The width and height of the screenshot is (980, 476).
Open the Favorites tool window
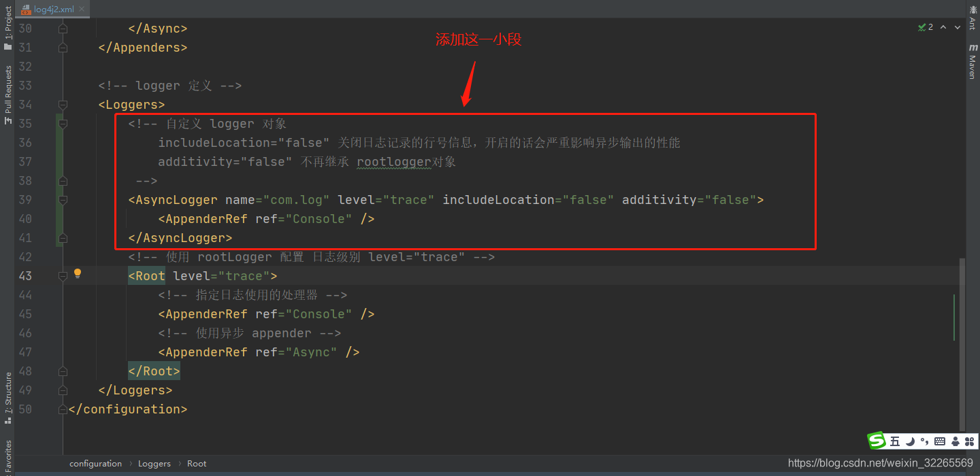click(x=8, y=457)
